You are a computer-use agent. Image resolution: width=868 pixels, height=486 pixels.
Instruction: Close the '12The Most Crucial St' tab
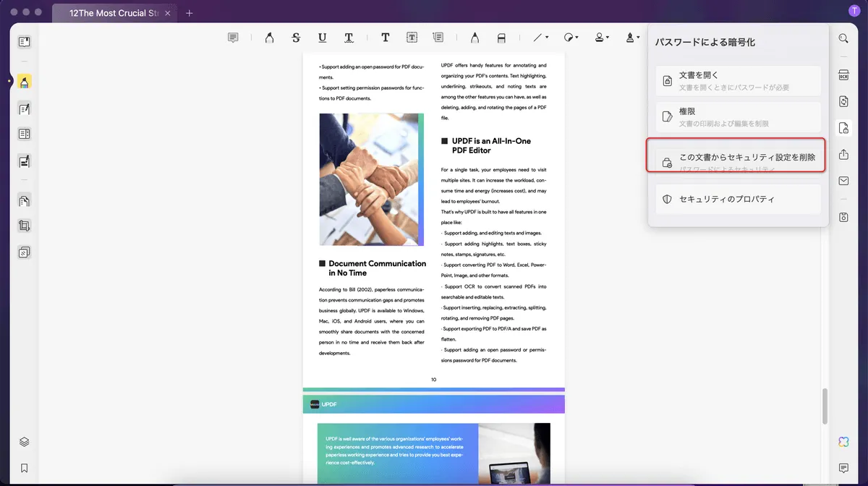(166, 13)
